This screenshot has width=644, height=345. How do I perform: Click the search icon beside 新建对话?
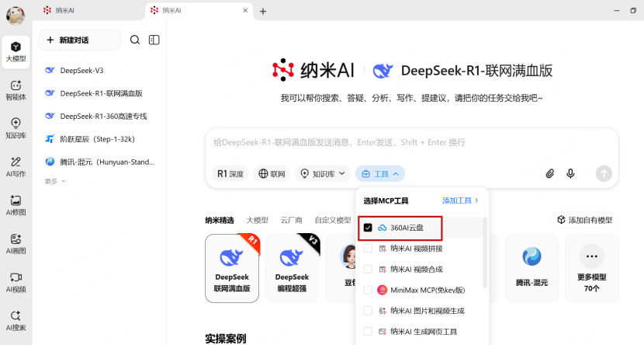coord(135,40)
